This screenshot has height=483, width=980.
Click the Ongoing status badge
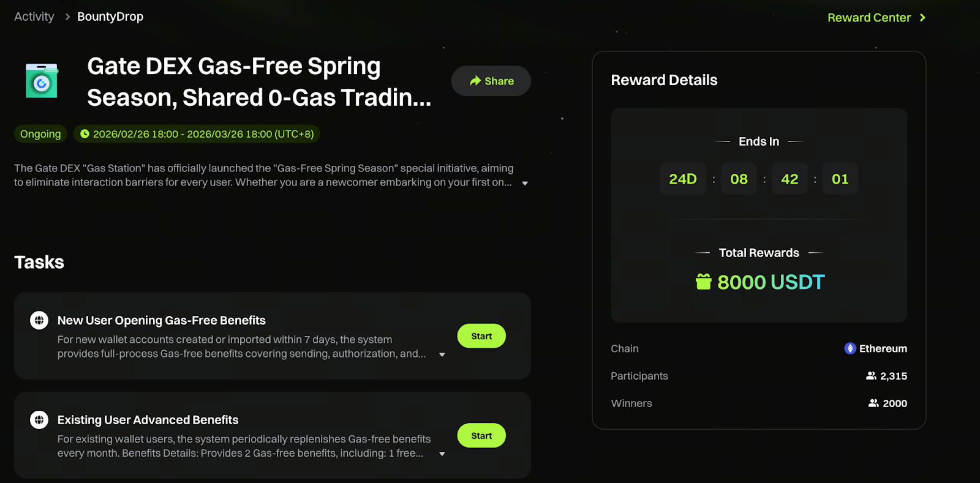point(40,133)
